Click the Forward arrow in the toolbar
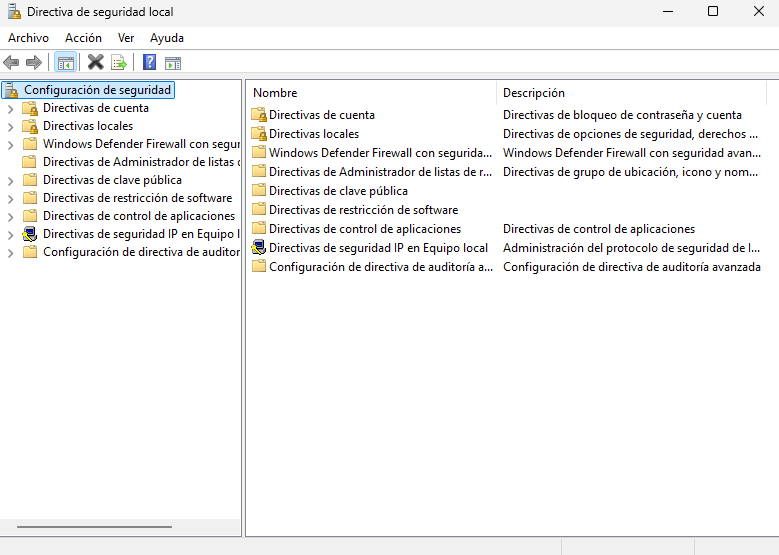The image size is (779, 555). tap(34, 62)
